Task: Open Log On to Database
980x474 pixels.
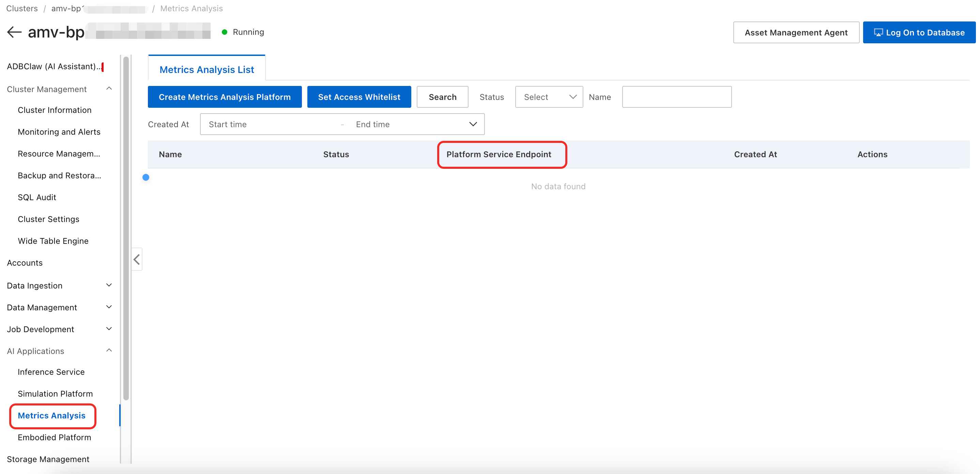Action: (919, 32)
